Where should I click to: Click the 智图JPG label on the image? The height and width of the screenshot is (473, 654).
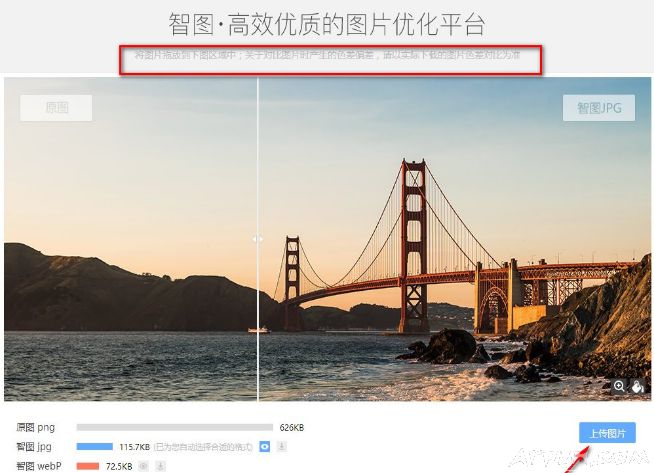coord(599,108)
